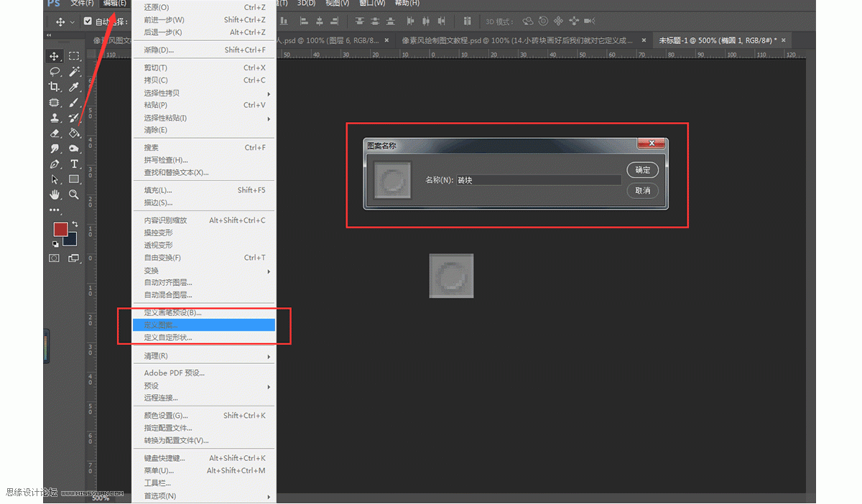The image size is (862, 504).
Task: Open the Window (窗口) menu
Action: (x=371, y=4)
